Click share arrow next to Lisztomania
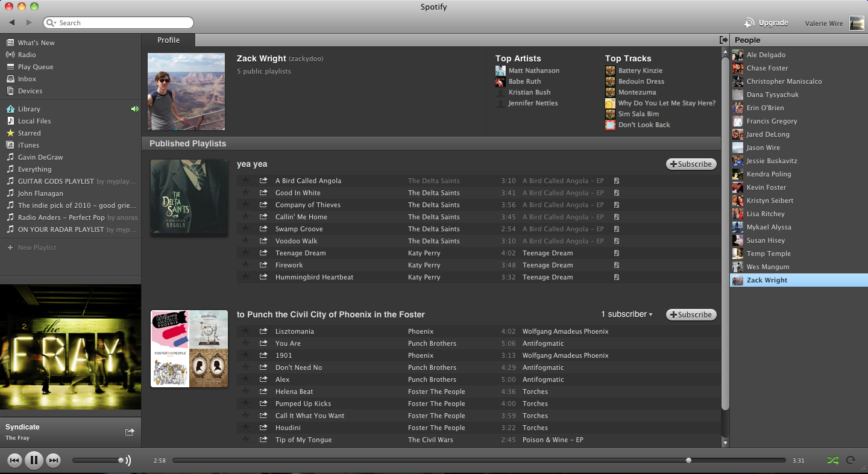Viewport: 868px width, 474px height. [x=263, y=331]
